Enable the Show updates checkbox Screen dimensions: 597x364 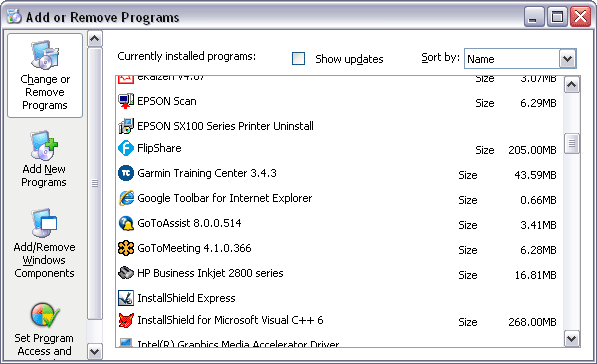[298, 59]
